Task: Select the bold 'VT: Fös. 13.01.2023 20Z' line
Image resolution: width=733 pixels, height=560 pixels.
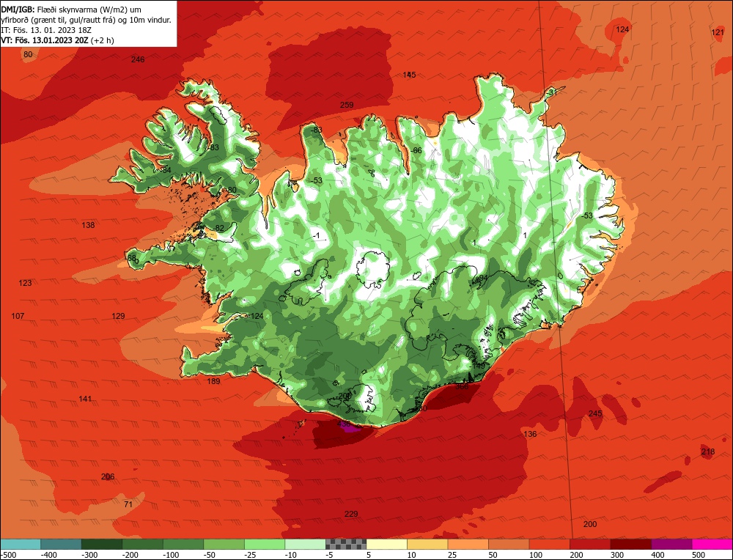Action: coord(45,40)
